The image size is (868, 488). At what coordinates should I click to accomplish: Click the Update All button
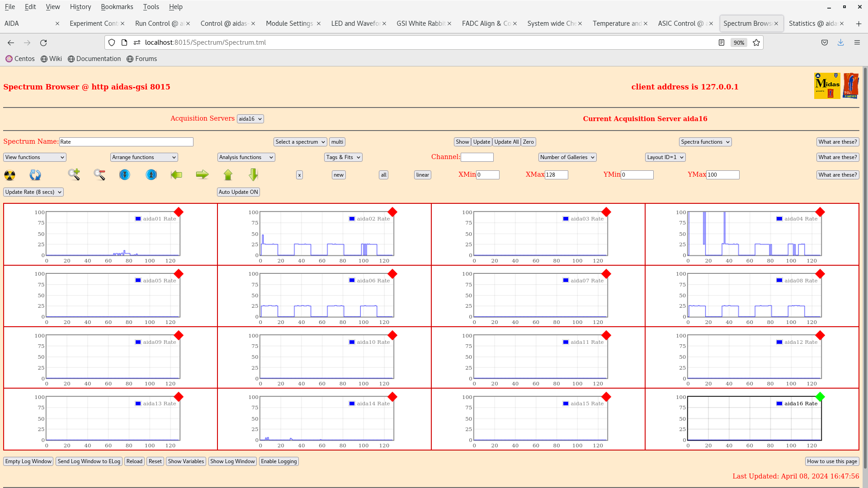(506, 141)
